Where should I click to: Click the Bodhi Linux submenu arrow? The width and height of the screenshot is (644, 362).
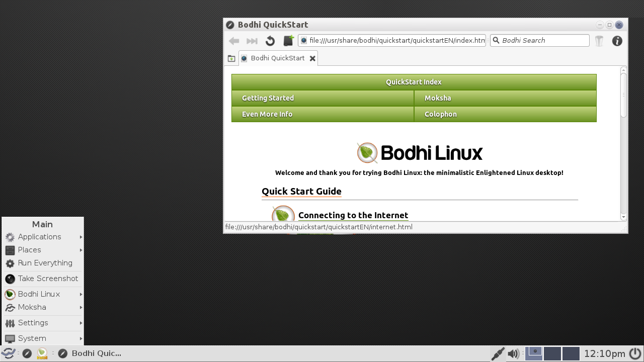(80, 294)
